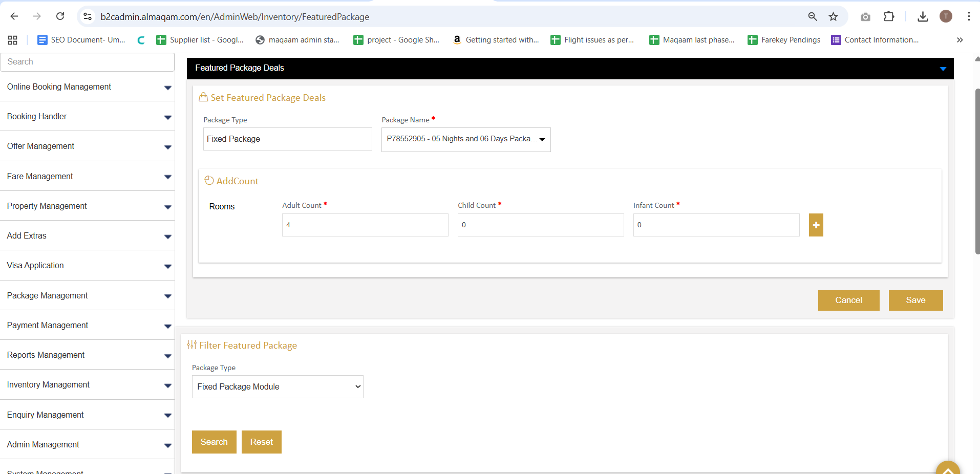Open the Fixed Package Module dropdown
The image size is (980, 474).
tap(278, 387)
